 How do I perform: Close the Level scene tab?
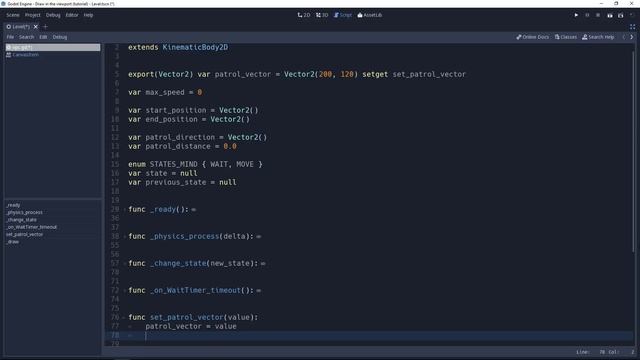click(x=36, y=27)
